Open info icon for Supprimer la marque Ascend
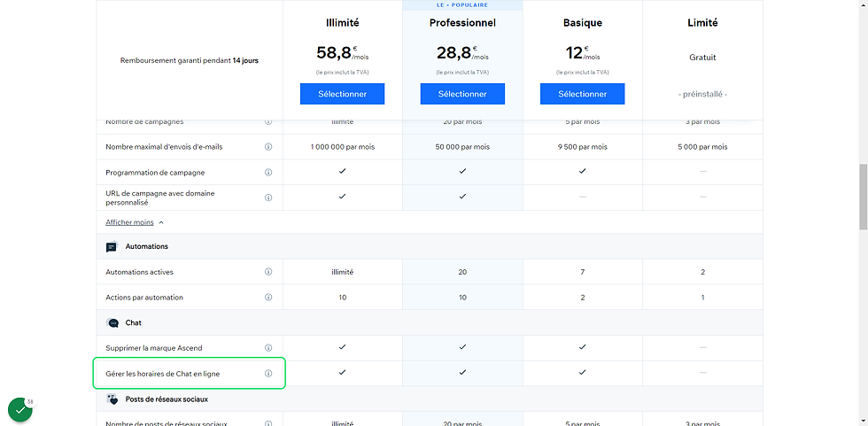The height and width of the screenshot is (426, 868). [x=268, y=348]
